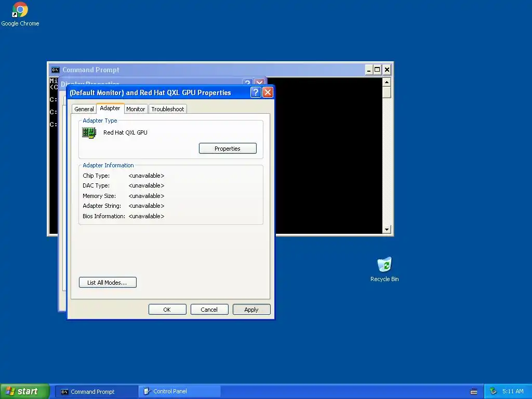Open adapter Properties button
Viewport: 532px width, 399px height.
[228, 148]
